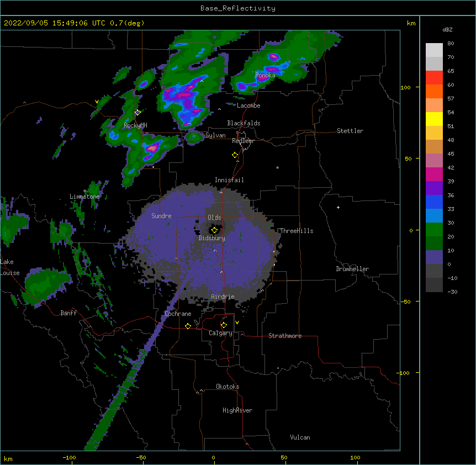Click the yellow V marker east of Calgary
This screenshot has width=476, height=465.
point(237,323)
